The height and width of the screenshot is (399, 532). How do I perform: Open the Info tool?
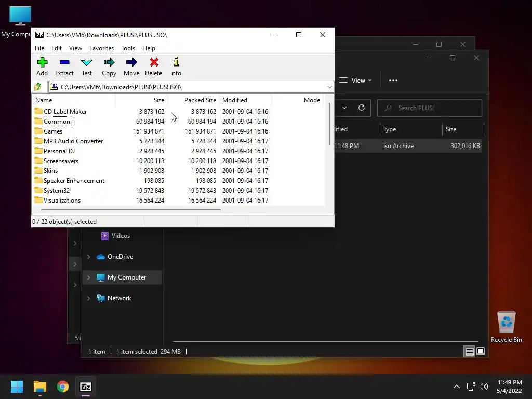(176, 66)
